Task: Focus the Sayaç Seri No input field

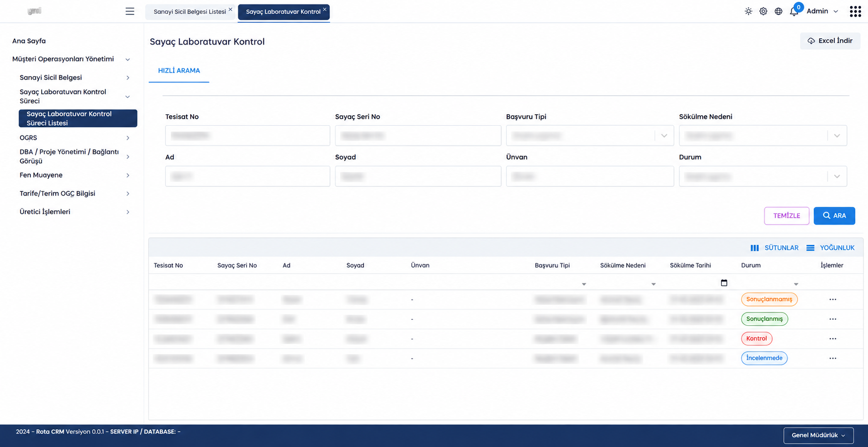Action: click(418, 136)
